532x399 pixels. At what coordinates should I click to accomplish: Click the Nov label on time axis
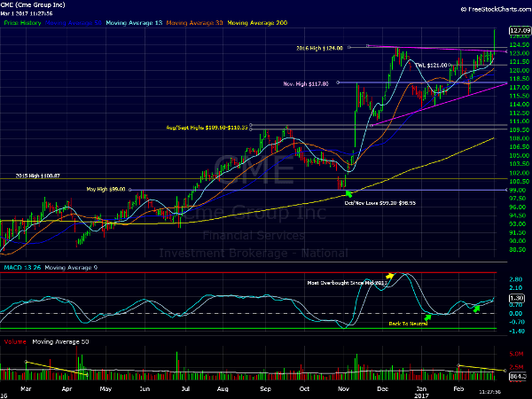pos(344,389)
